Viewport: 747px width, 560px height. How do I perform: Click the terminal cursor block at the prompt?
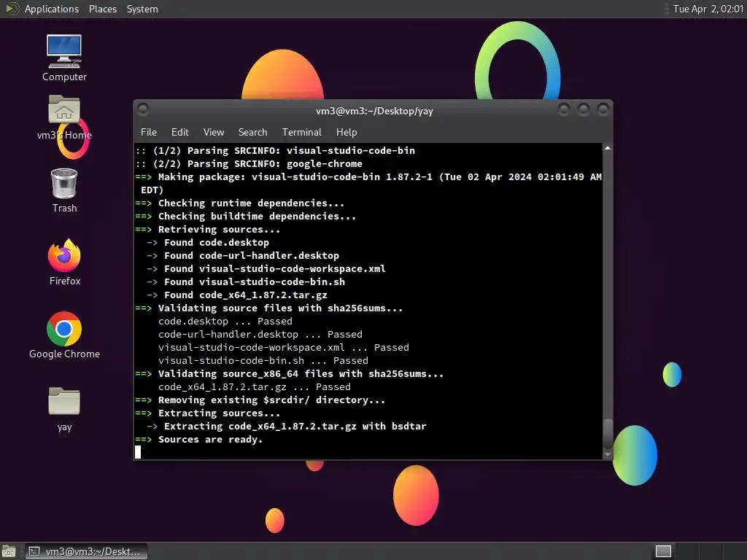click(x=138, y=452)
